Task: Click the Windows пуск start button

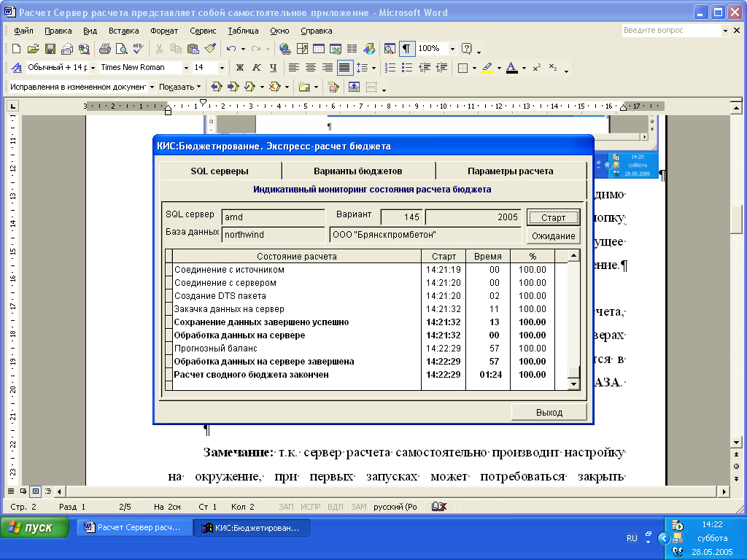Action: pos(35,528)
